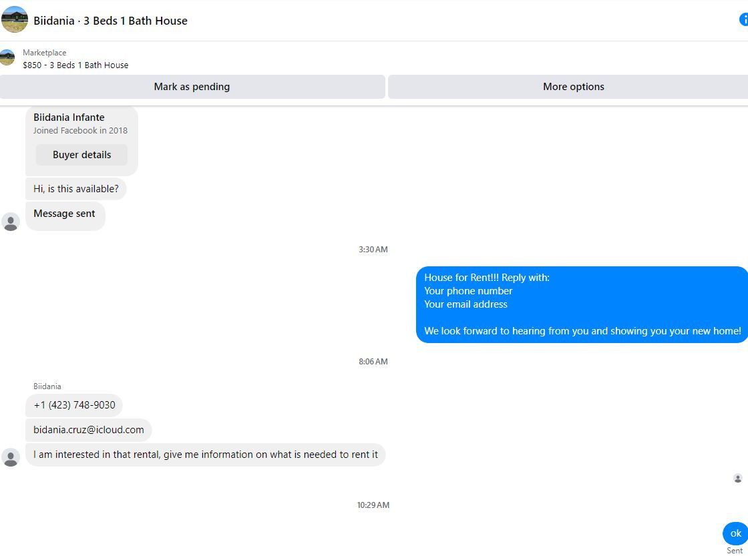Click the 'I am interested in that rental' message
This screenshot has width=748, height=560.
[x=206, y=455]
